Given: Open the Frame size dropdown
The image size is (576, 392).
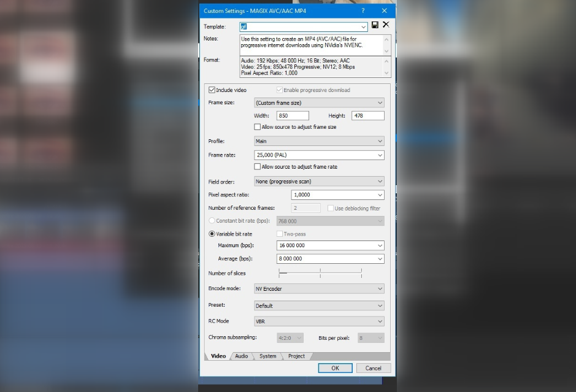Looking at the screenshot, I should pos(319,103).
